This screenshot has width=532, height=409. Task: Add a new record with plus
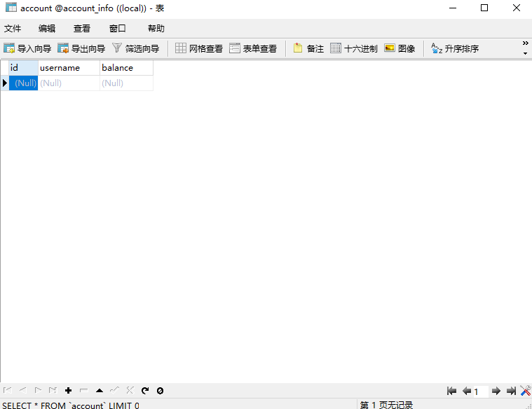(68, 391)
